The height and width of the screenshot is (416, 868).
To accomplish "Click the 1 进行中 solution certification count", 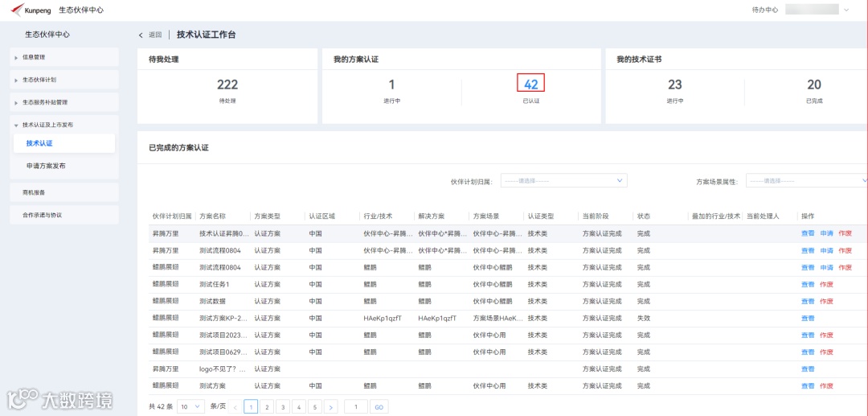I will (x=391, y=84).
